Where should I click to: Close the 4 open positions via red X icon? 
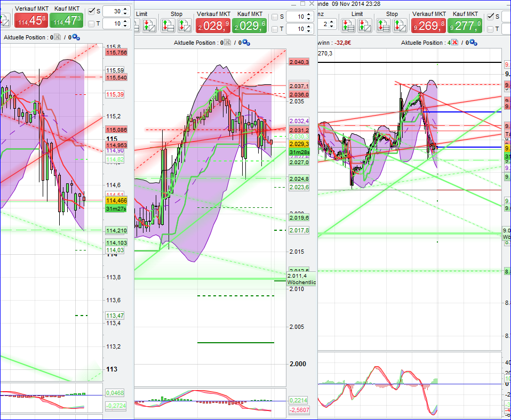click(454, 42)
